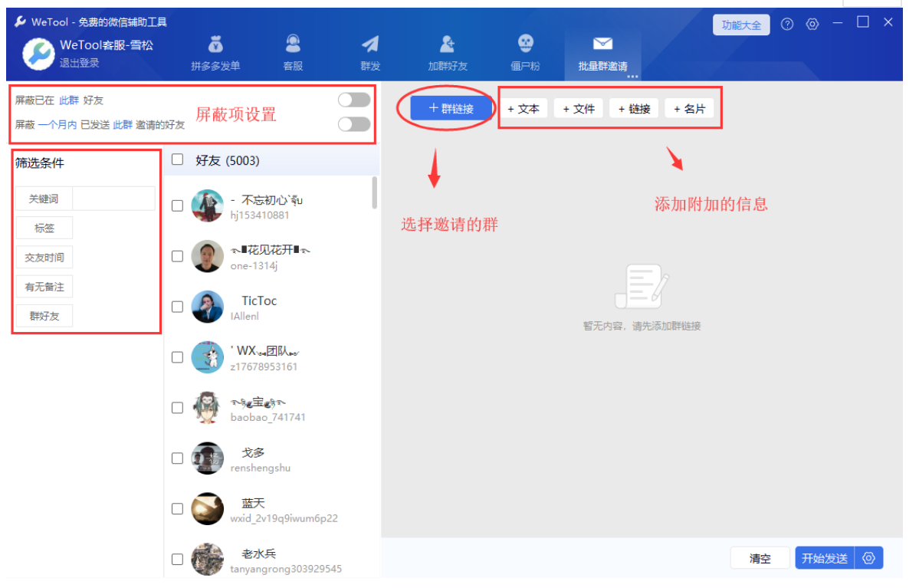Click the friend list vertical scrollbar
Viewport: 919px width, 588px height.
375,193
